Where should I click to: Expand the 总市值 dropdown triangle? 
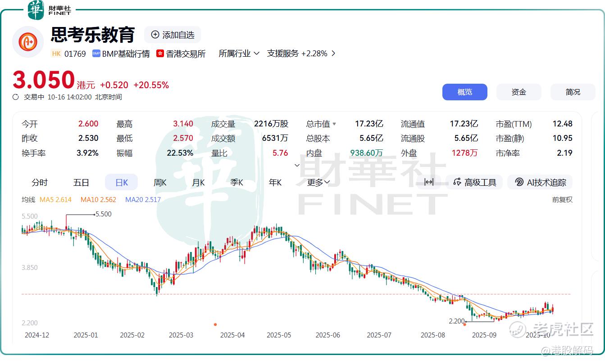pos(334,124)
